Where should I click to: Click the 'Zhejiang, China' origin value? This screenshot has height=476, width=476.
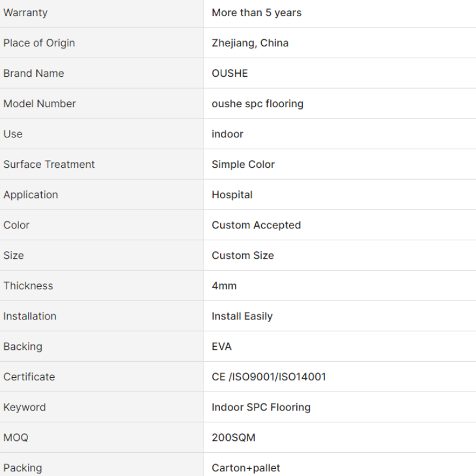(250, 43)
